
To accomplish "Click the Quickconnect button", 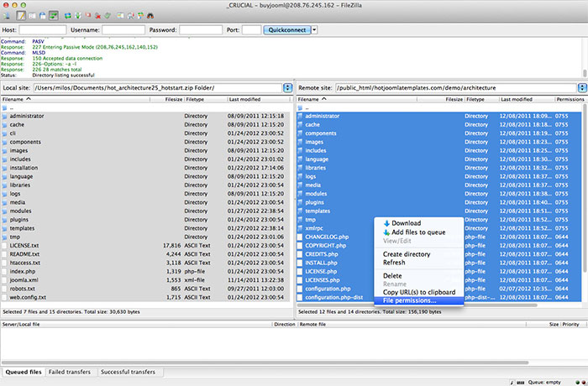I will [x=287, y=30].
